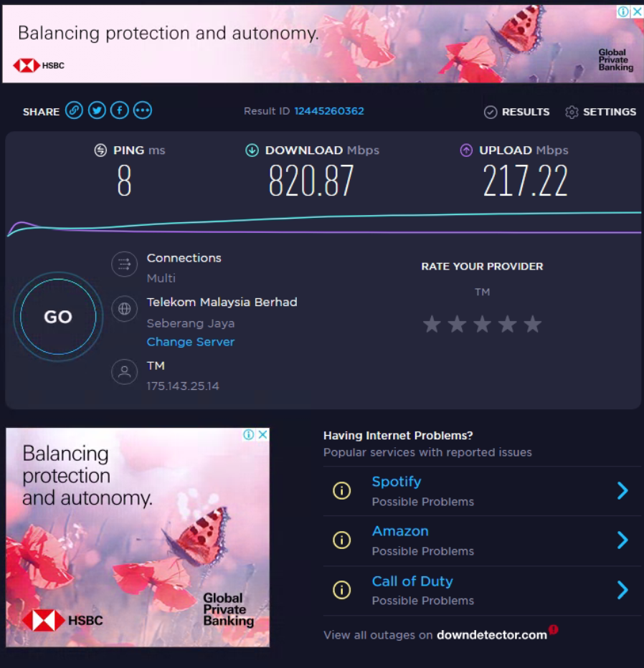Image resolution: width=644 pixels, height=668 pixels.
Task: Click the PING icon
Action: click(x=100, y=151)
